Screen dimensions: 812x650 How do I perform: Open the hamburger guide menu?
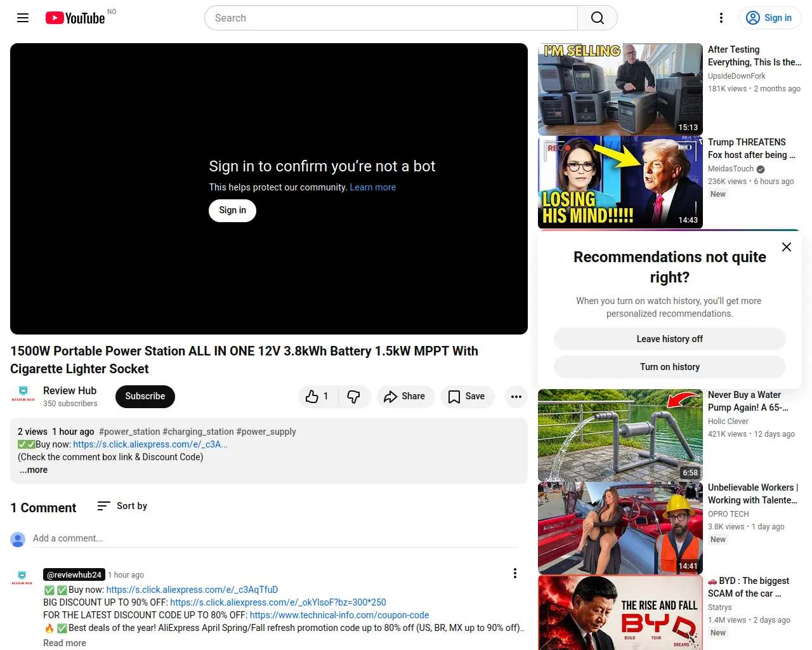pyautogui.click(x=23, y=18)
